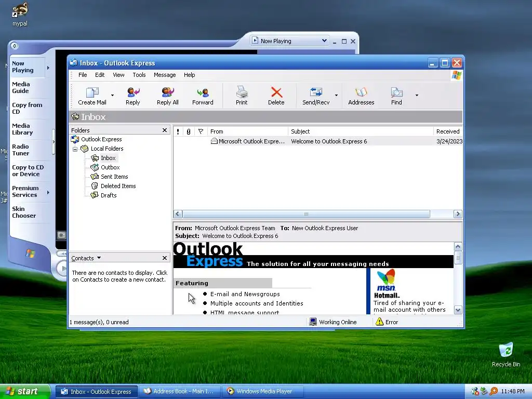Viewport: 532px width, 399px height.
Task: Select the Outbox folder
Action: (110, 167)
